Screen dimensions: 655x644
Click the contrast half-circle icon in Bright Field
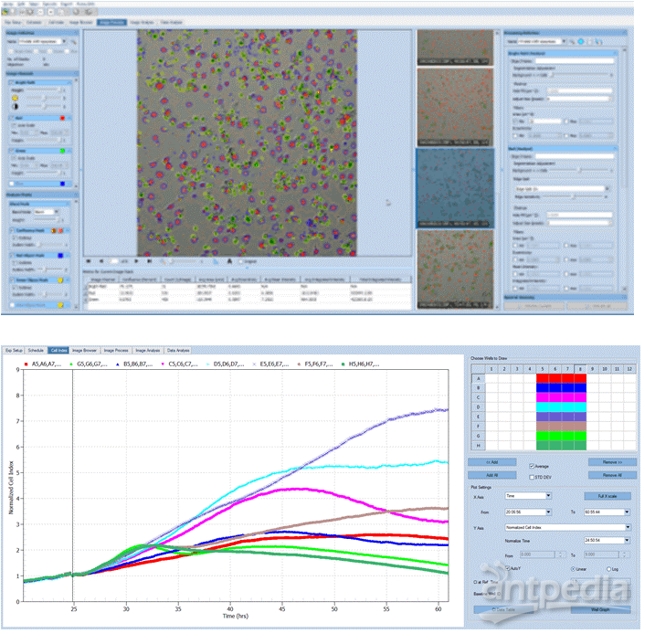(14, 104)
